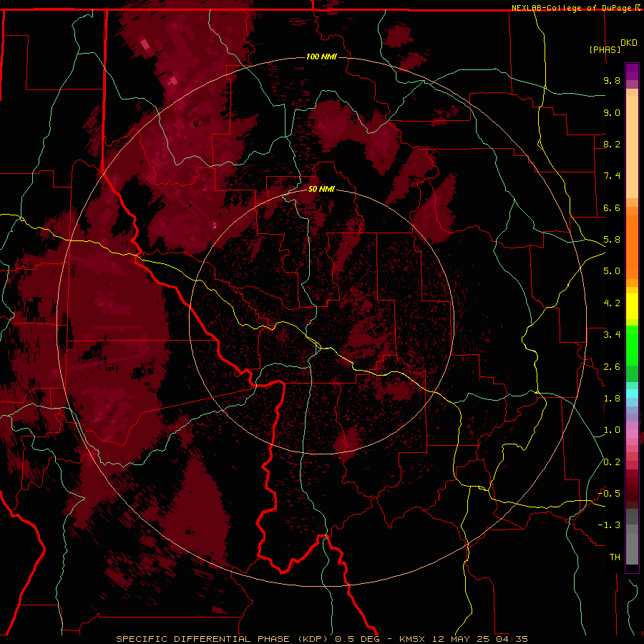This screenshot has height=644, width=644.
Task: Select the 1.0 color scale value
Action: [x=612, y=430]
